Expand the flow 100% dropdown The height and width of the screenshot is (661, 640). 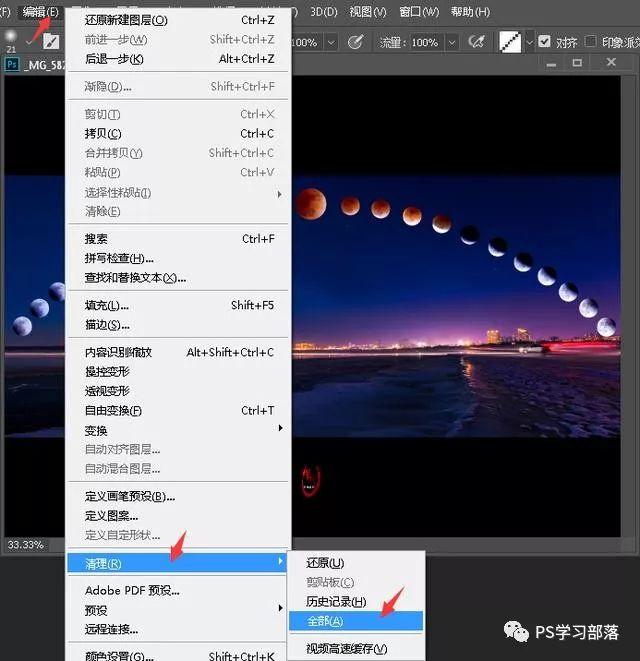pos(452,43)
